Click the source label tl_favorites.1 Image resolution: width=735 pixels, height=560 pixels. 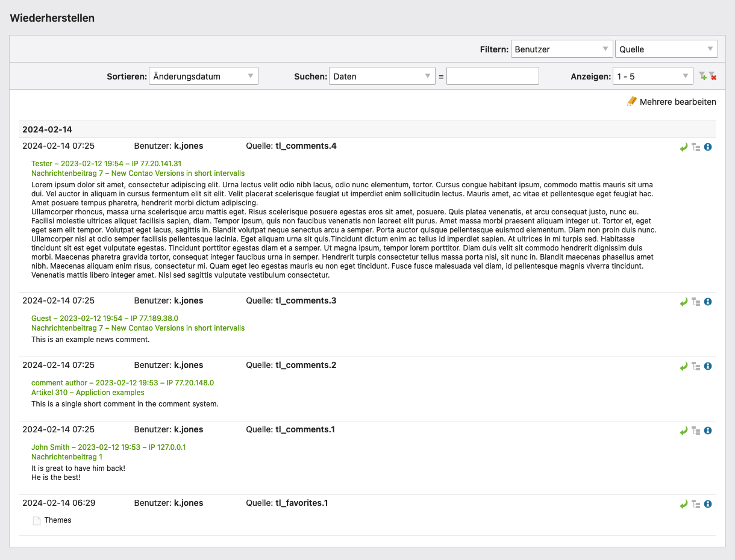302,503
